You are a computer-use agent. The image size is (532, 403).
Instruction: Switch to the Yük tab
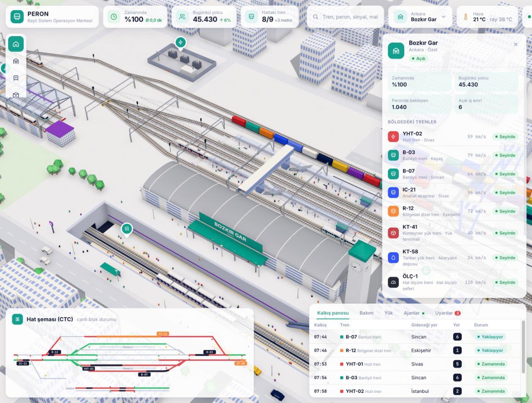tap(389, 313)
